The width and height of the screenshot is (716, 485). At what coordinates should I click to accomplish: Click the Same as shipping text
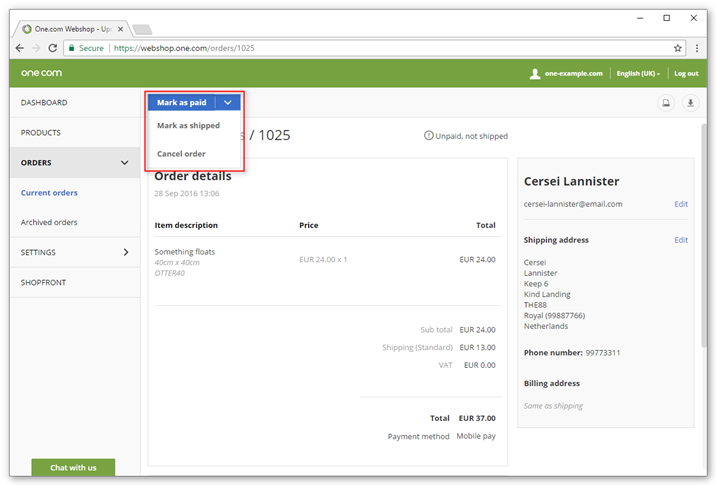[x=553, y=406]
